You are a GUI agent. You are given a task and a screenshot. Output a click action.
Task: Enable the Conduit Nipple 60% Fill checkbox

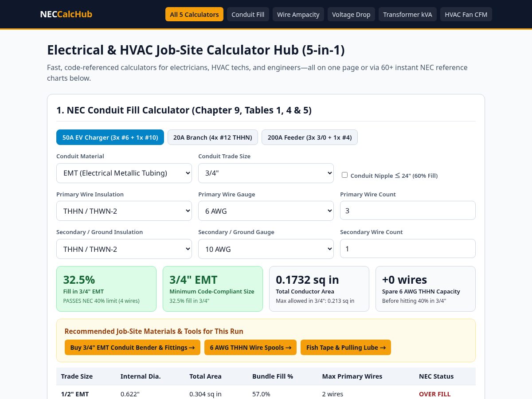344,175
